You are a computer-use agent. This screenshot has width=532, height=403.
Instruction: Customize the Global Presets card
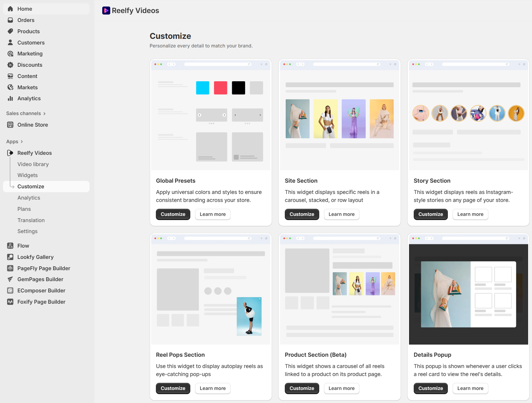click(173, 214)
